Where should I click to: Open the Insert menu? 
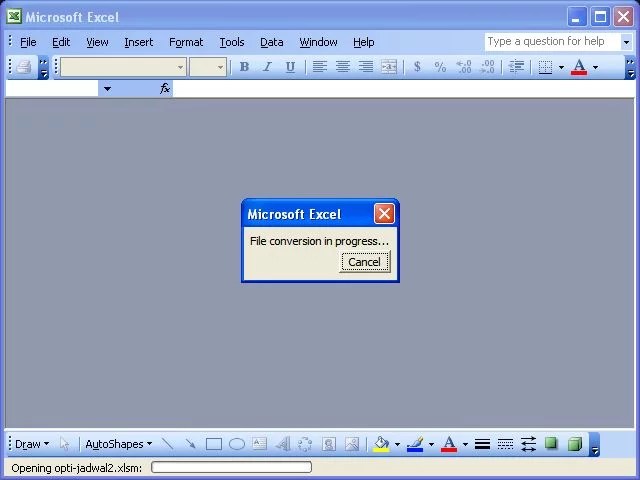pyautogui.click(x=139, y=42)
